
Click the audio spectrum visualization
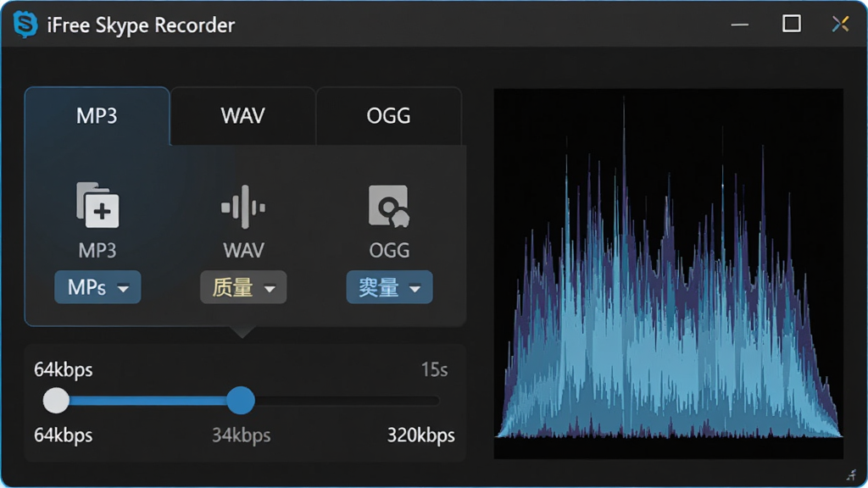point(668,274)
